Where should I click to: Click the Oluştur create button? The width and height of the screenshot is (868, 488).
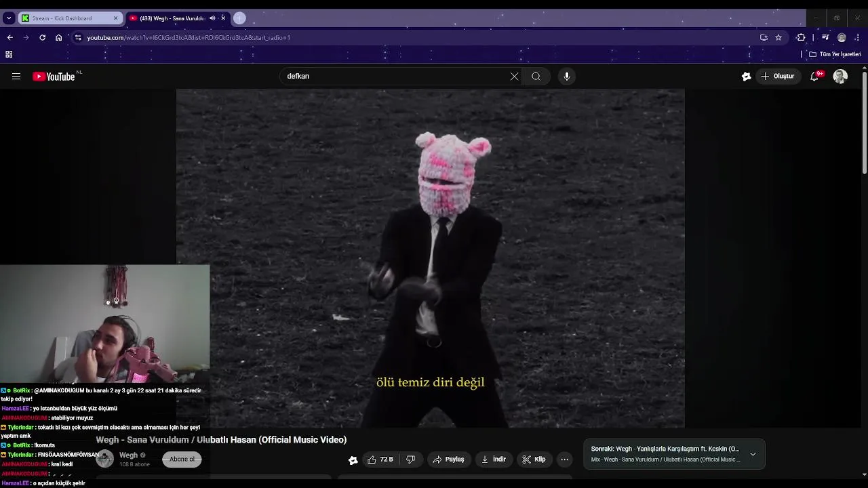point(778,77)
